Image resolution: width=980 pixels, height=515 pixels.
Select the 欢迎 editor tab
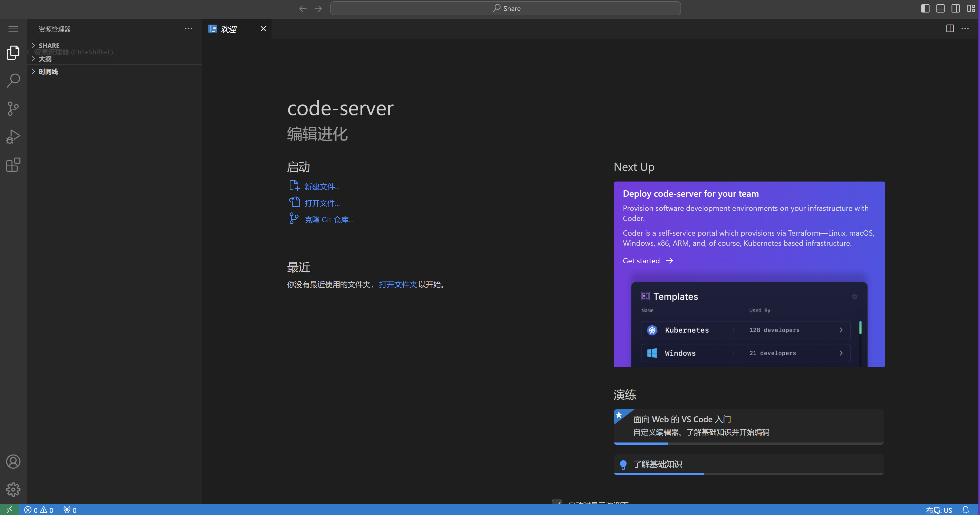237,29
